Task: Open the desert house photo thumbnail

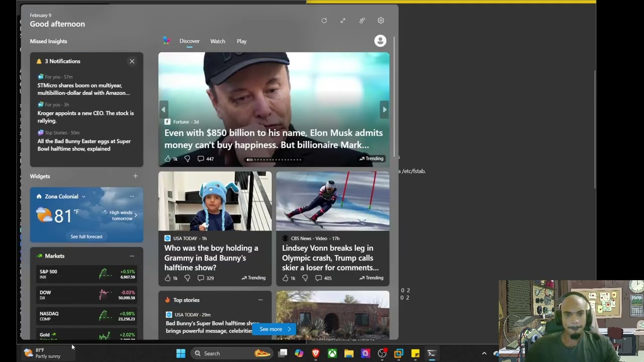Action: pyautogui.click(x=333, y=315)
